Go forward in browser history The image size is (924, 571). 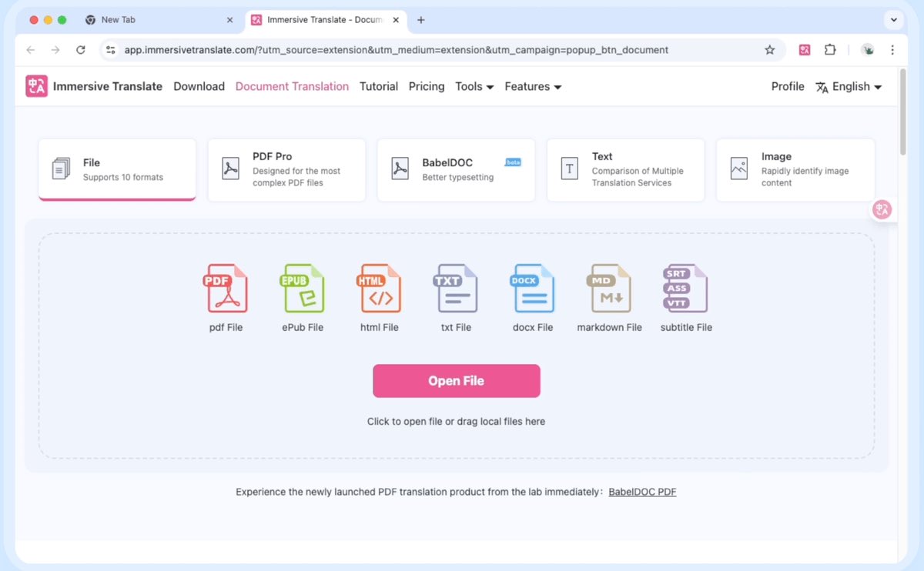click(x=55, y=50)
